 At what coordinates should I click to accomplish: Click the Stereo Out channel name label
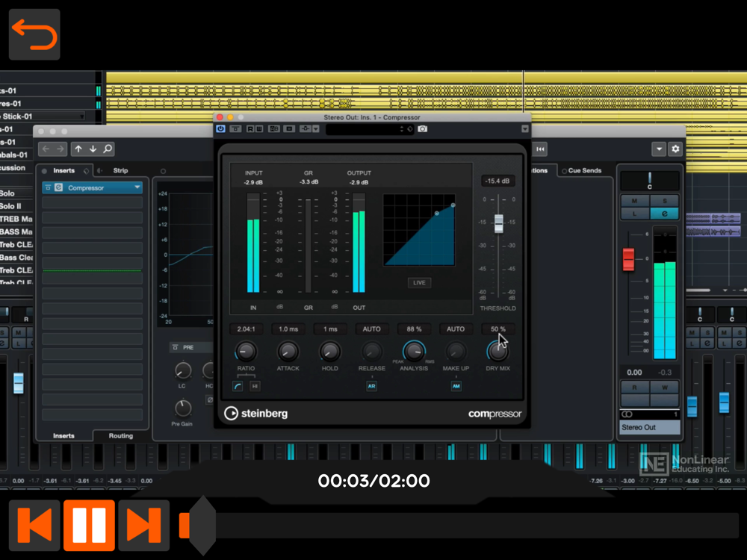[650, 427]
